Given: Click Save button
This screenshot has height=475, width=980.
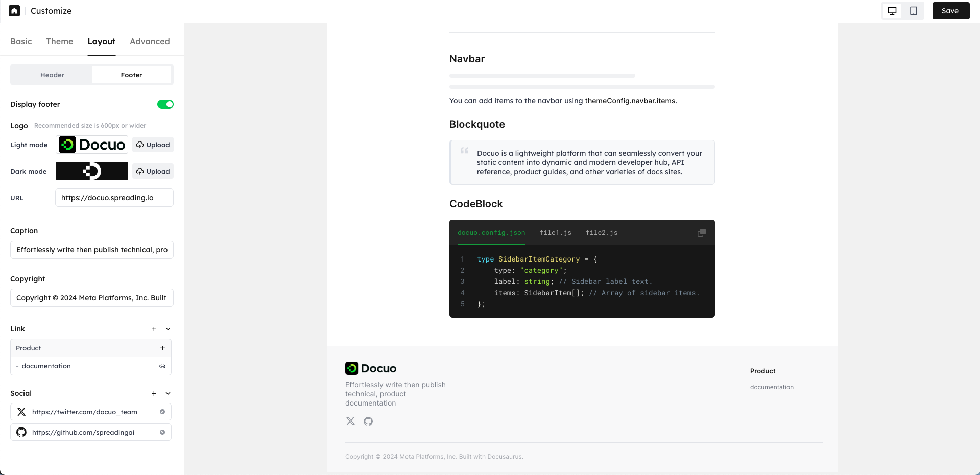Looking at the screenshot, I should click(950, 11).
